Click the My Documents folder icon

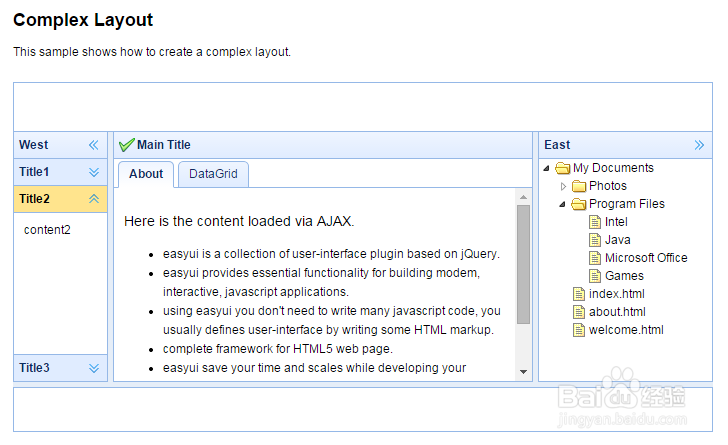(x=562, y=168)
